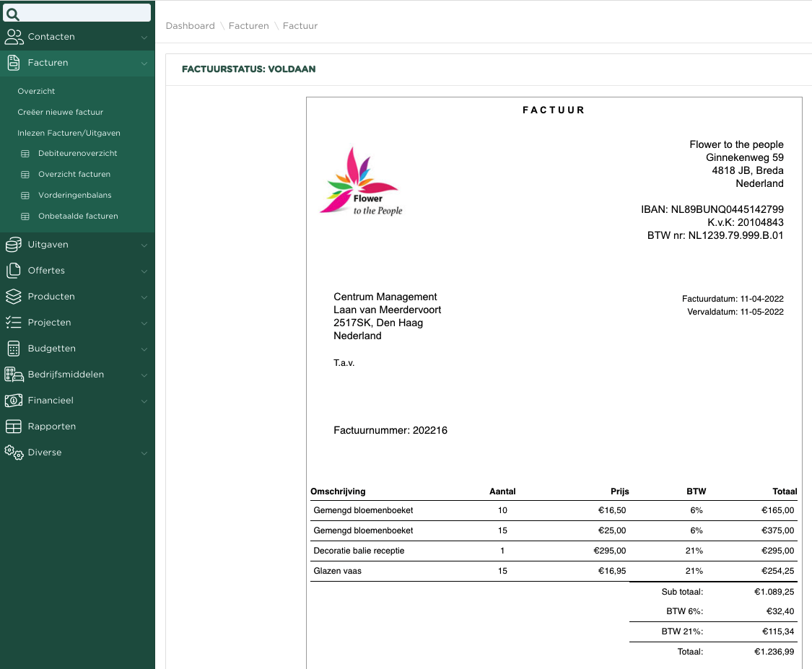The width and height of the screenshot is (812, 669).
Task: Click the Diverse gears icon
Action: tap(13, 452)
